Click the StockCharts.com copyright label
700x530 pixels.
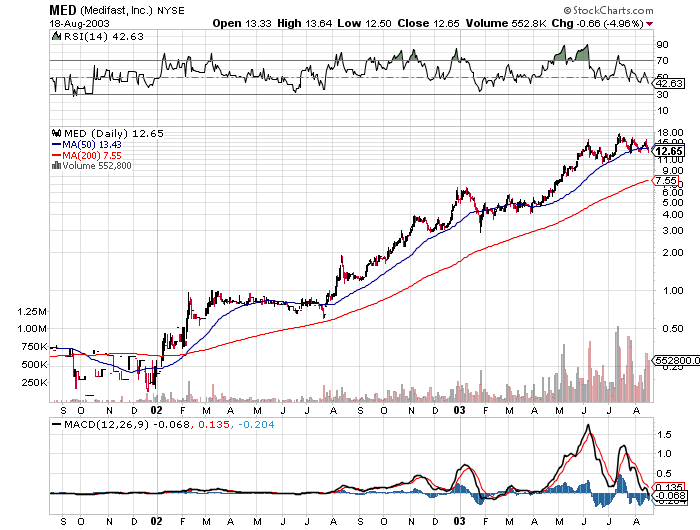tap(608, 10)
